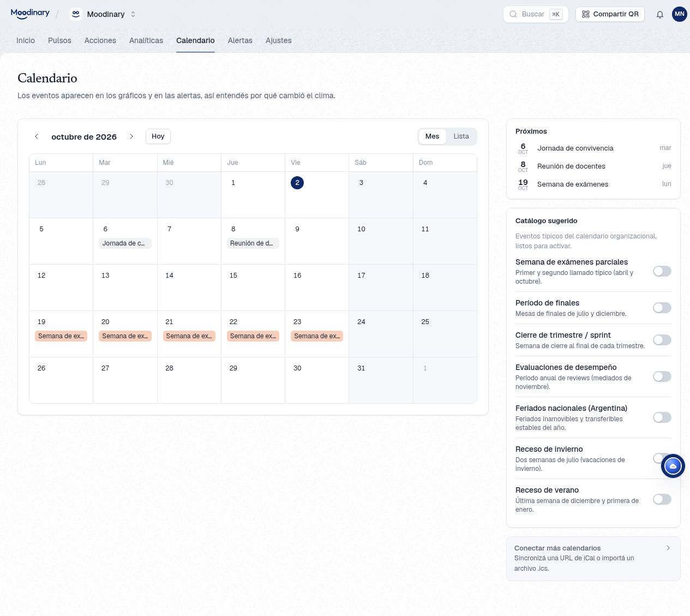Click the QR code icon
Viewport: 690px width, 616px height.
pyautogui.click(x=586, y=14)
